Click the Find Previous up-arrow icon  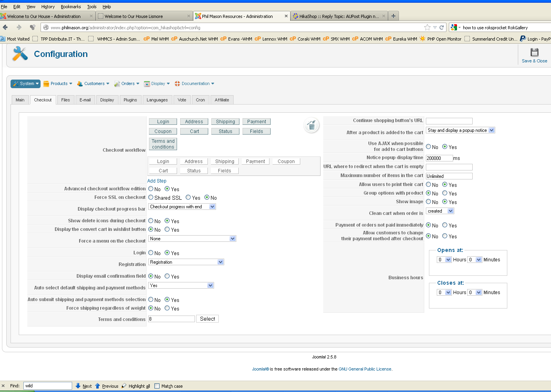point(97,386)
